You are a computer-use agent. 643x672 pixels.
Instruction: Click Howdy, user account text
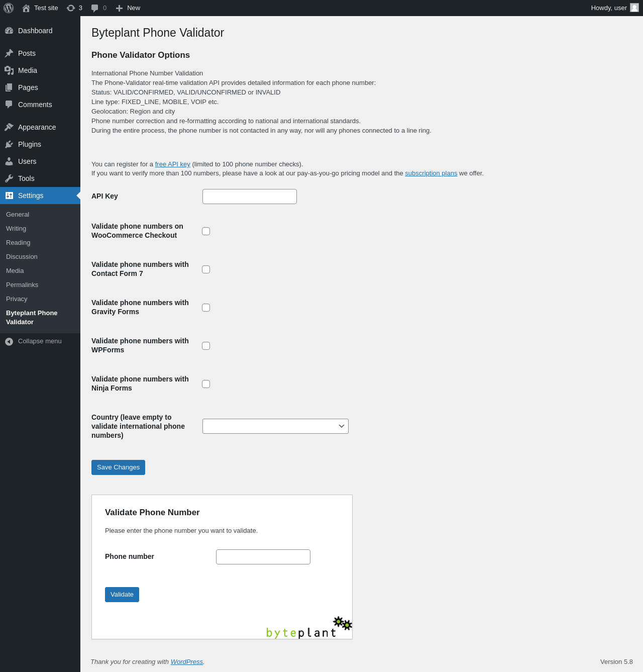609,8
